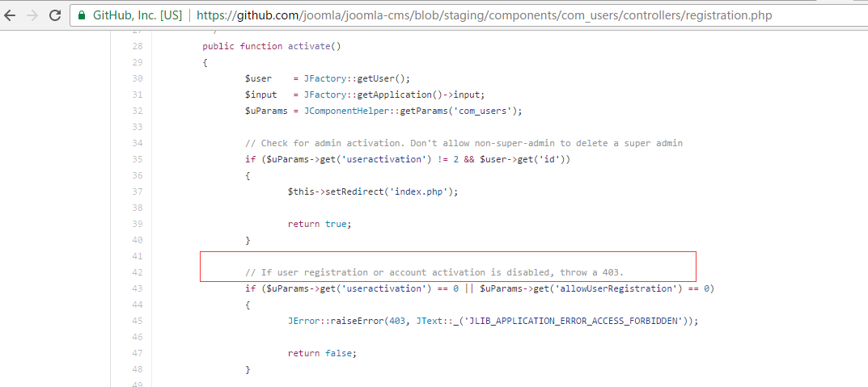Click the browser forward arrow
This screenshot has width=868, height=387.
pos(32,15)
